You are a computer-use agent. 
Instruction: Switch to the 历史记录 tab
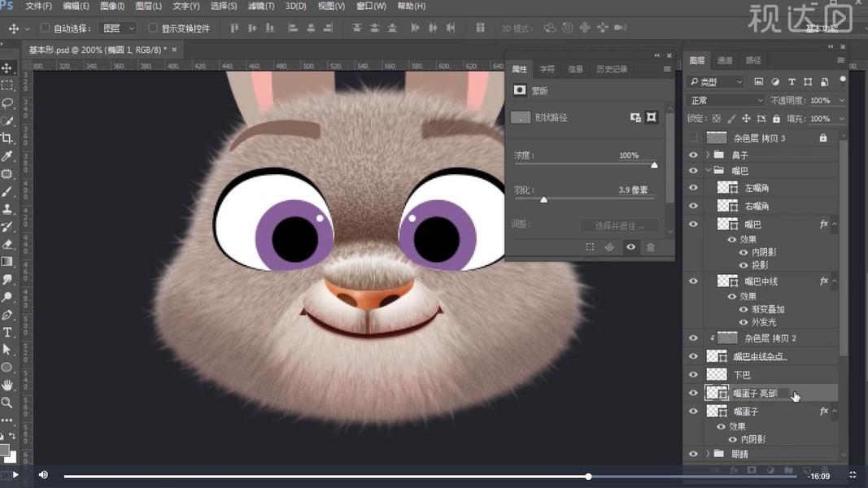coord(612,69)
